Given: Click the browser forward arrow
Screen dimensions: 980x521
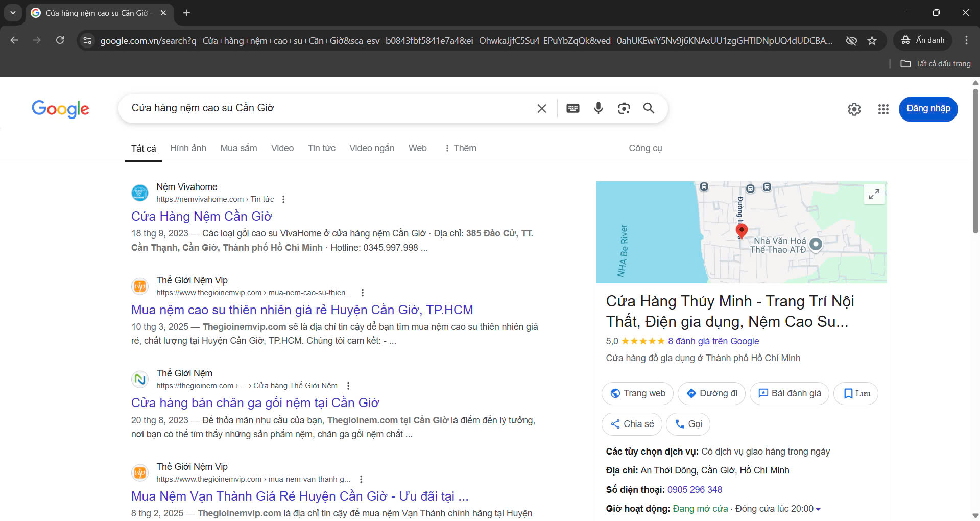Looking at the screenshot, I should (37, 40).
